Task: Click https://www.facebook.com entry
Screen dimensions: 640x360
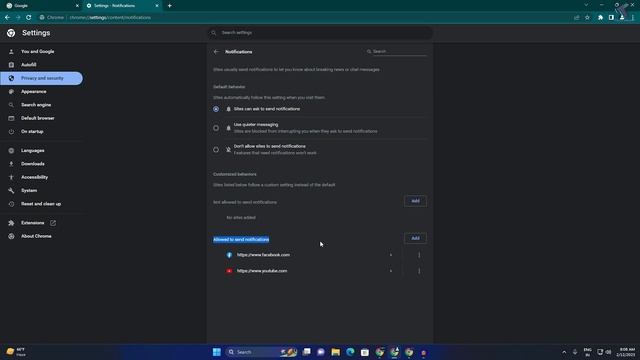Action: click(263, 255)
